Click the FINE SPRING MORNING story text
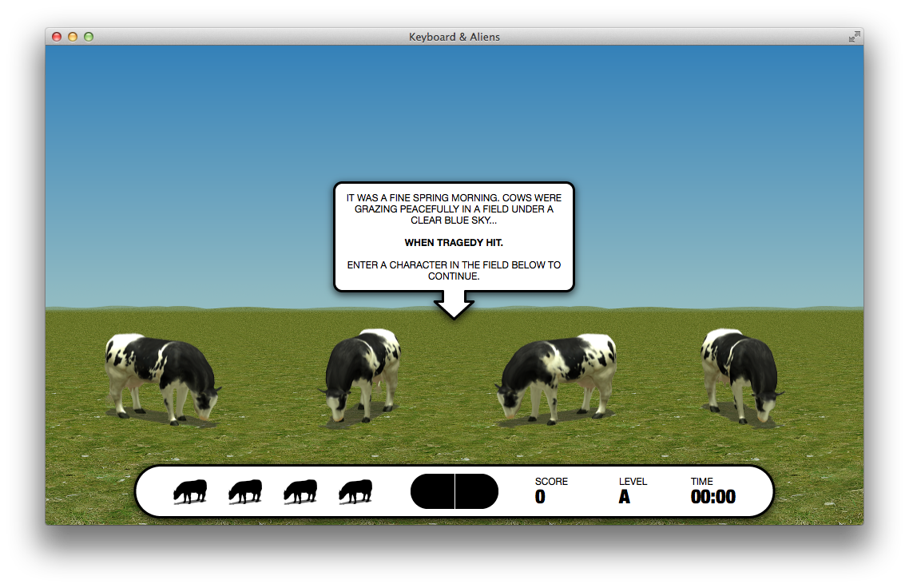 (454, 209)
